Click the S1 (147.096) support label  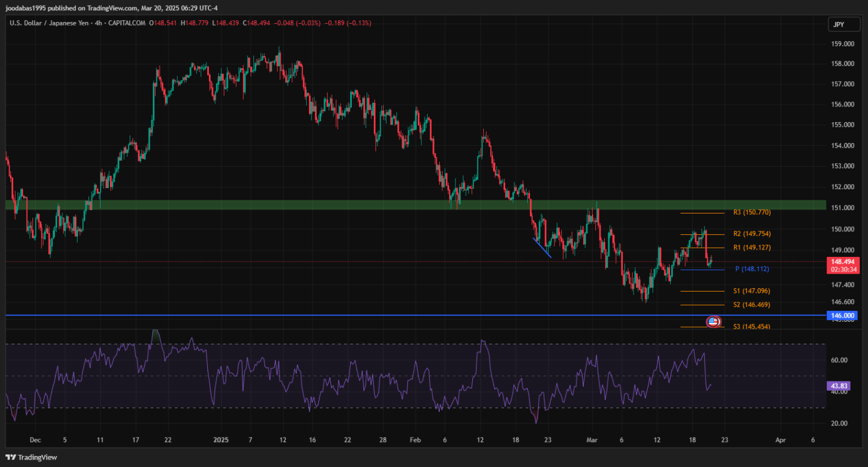tap(752, 291)
